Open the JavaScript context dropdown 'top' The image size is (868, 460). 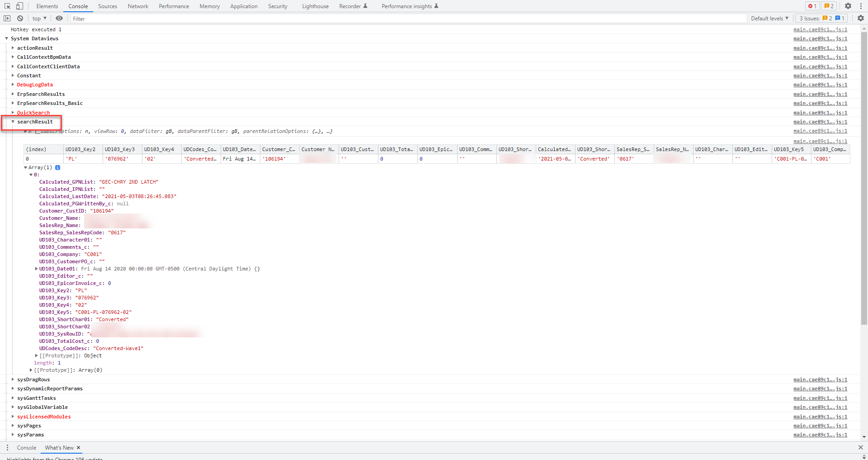click(x=39, y=19)
